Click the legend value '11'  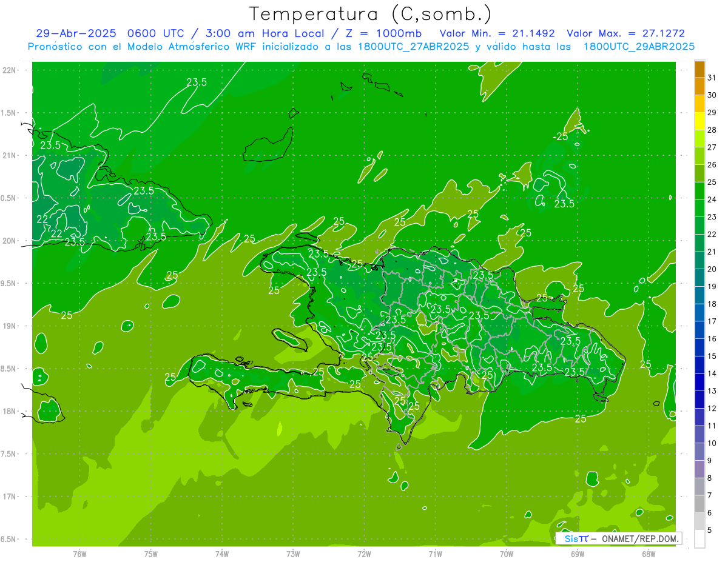point(712,426)
